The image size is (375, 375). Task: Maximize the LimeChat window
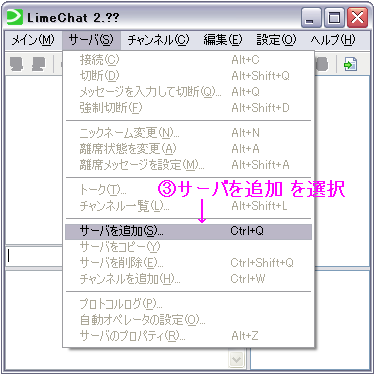pos(334,17)
